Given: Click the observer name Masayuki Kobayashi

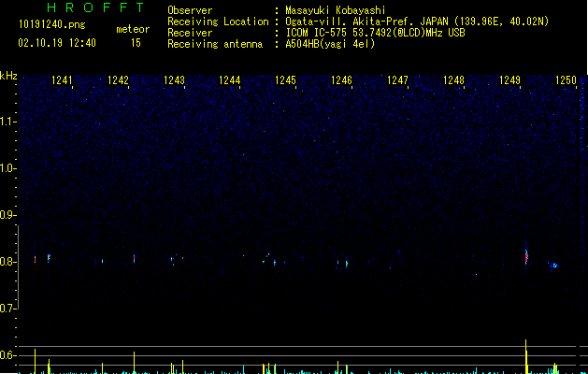Looking at the screenshot, I should 336,10.
